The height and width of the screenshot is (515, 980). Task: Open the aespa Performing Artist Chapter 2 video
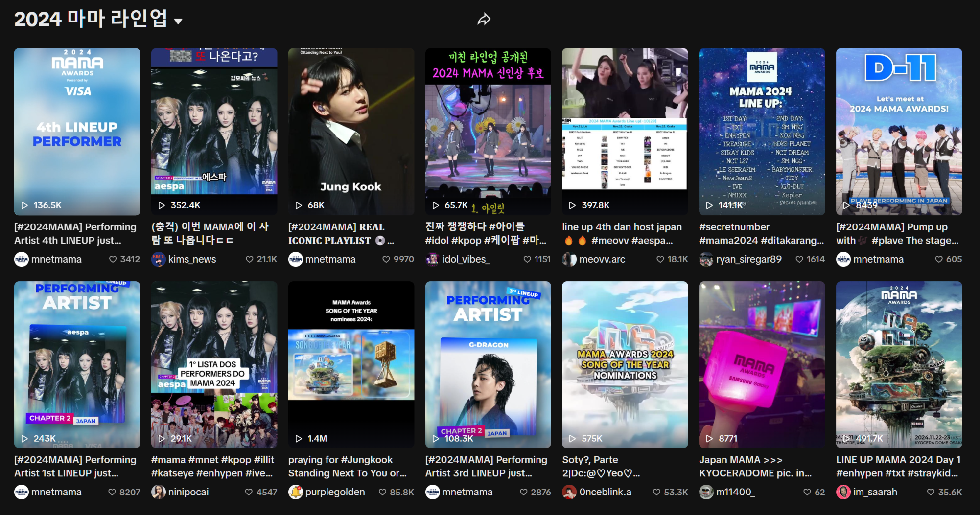click(77, 364)
